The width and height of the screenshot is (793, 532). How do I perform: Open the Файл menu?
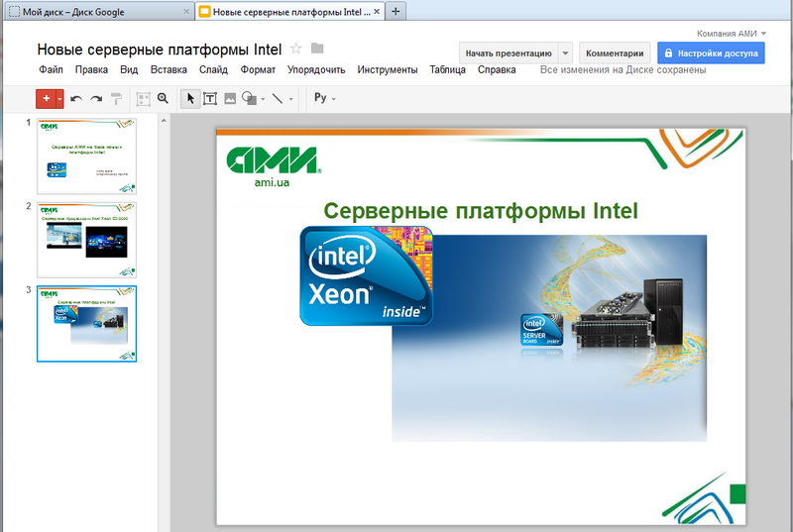point(52,69)
